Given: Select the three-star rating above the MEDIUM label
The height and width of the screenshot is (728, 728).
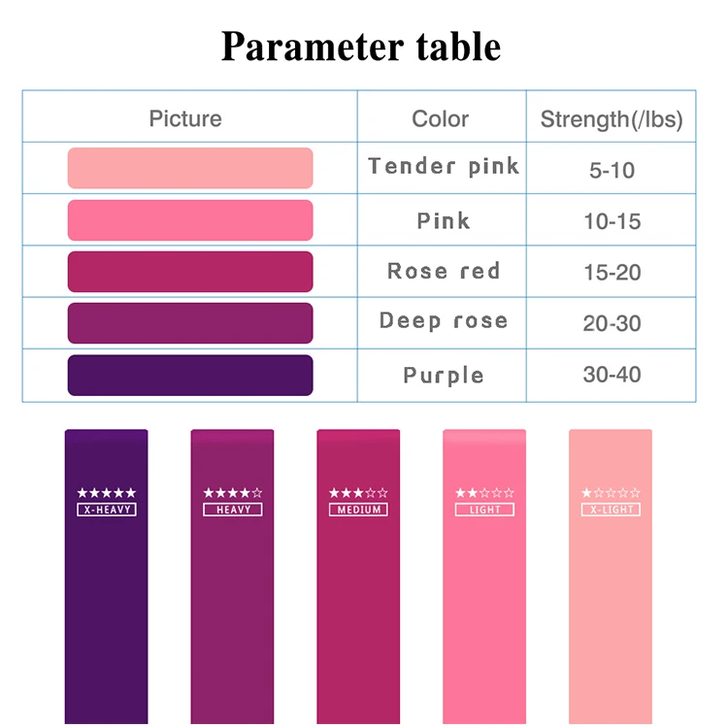Looking at the screenshot, I should (358, 493).
